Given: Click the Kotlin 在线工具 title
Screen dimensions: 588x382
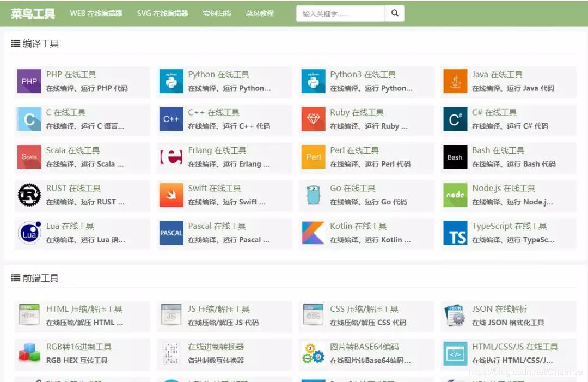Looking at the screenshot, I should click(358, 226).
